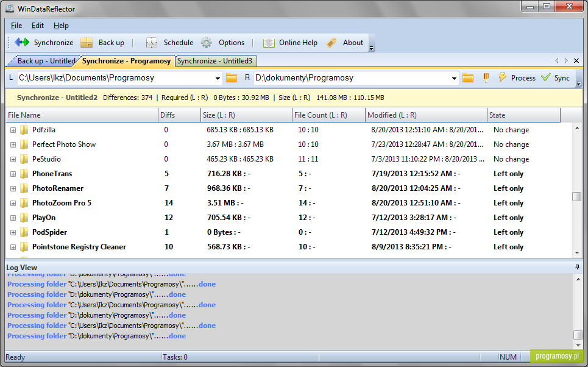Open the right path dropdown arrow
The width and height of the screenshot is (588, 367).
[x=454, y=78]
